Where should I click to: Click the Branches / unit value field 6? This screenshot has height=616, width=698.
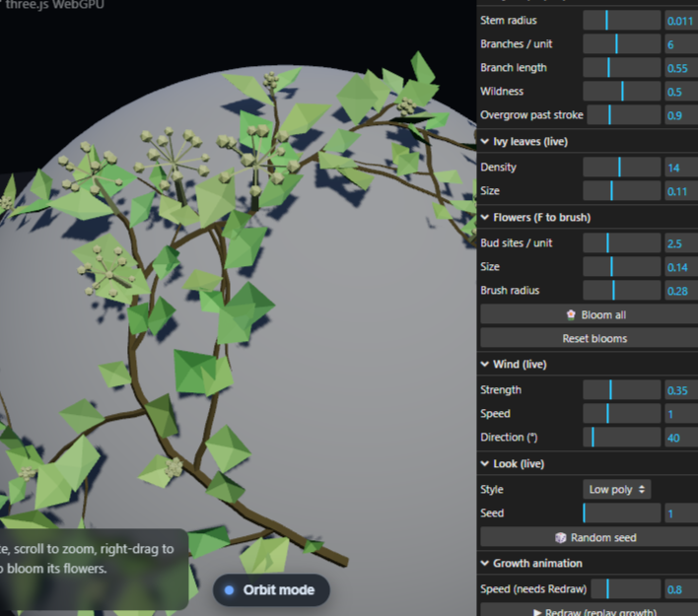tap(681, 44)
